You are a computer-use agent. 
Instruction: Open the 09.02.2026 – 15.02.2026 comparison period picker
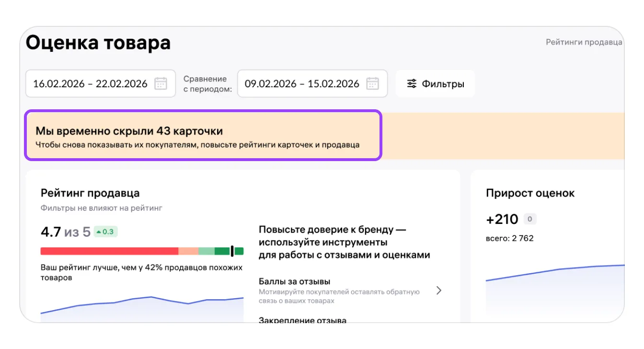302,84
